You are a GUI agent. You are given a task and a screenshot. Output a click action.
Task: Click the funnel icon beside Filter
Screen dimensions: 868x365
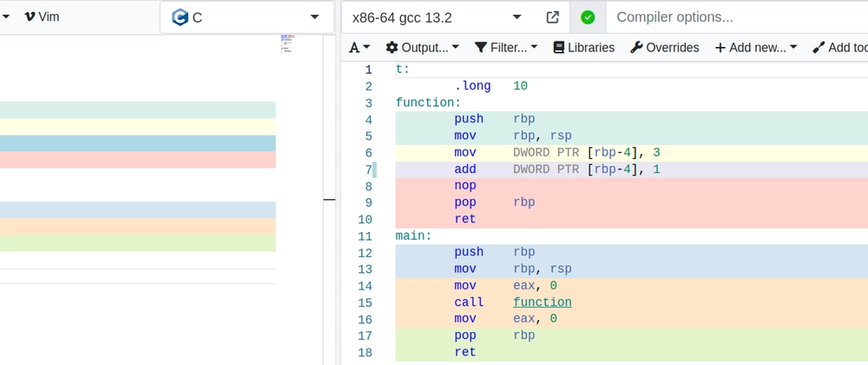[481, 48]
